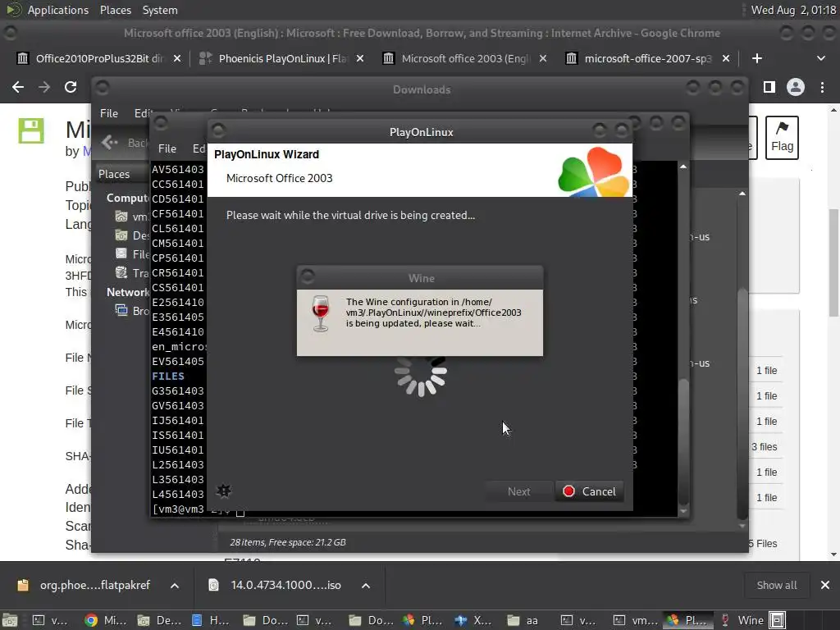Toggle the Chrome side panel icon
Viewport: 840px width, 630px height.
(769, 87)
